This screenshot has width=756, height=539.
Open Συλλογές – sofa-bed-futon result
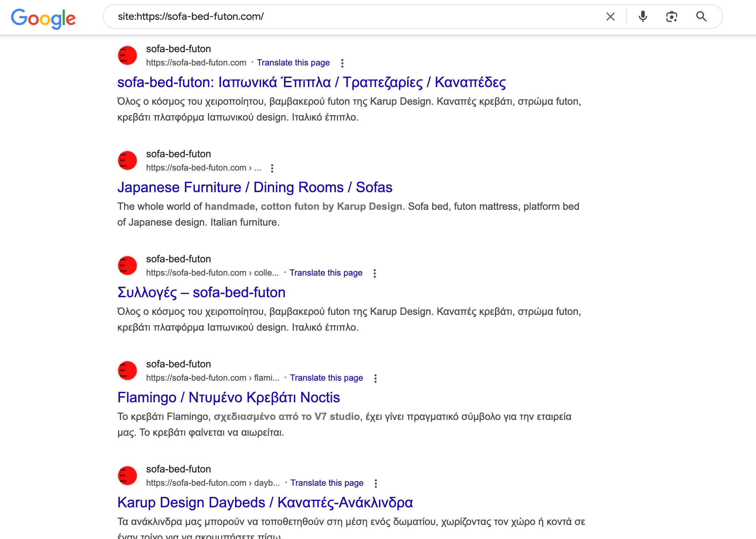(201, 293)
